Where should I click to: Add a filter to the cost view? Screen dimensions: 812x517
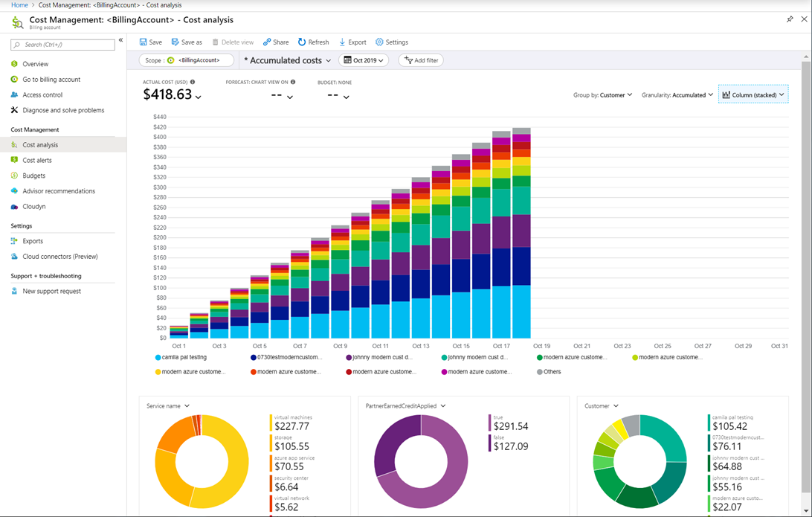coord(420,60)
